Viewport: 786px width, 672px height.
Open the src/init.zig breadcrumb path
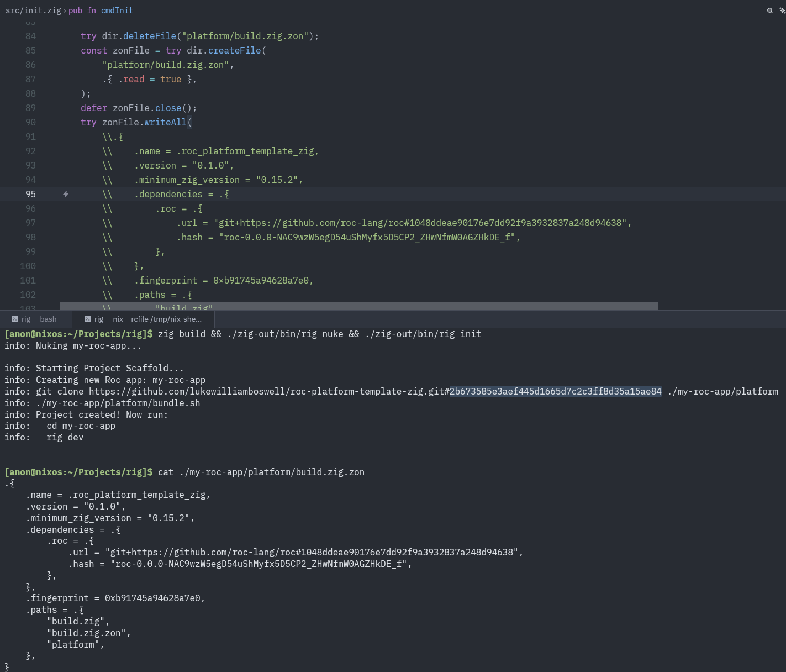[x=33, y=11]
